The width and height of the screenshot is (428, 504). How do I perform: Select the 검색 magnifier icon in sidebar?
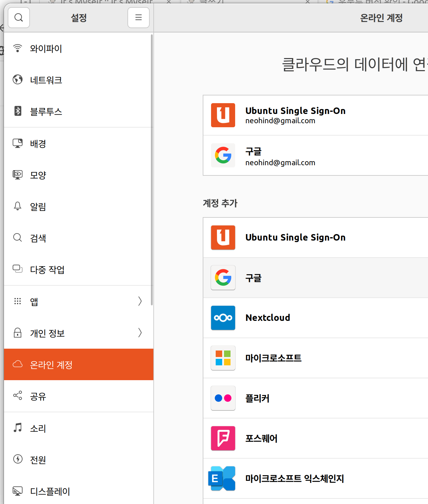[x=18, y=237]
